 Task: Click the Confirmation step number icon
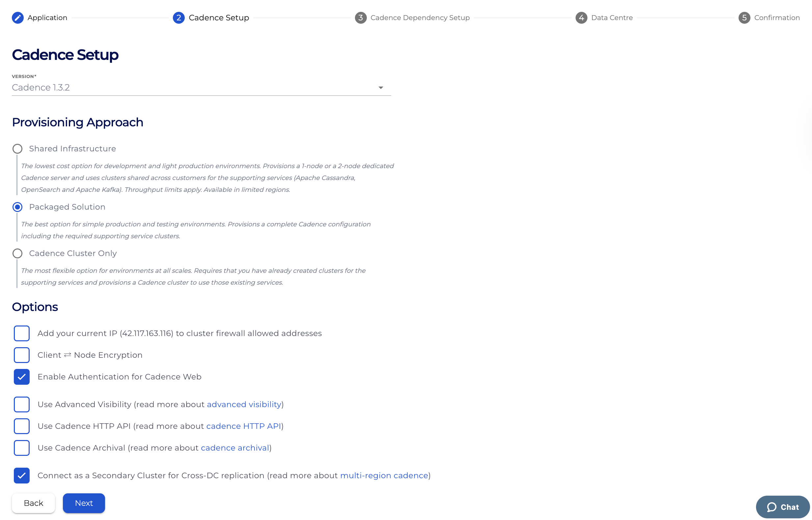pos(744,17)
